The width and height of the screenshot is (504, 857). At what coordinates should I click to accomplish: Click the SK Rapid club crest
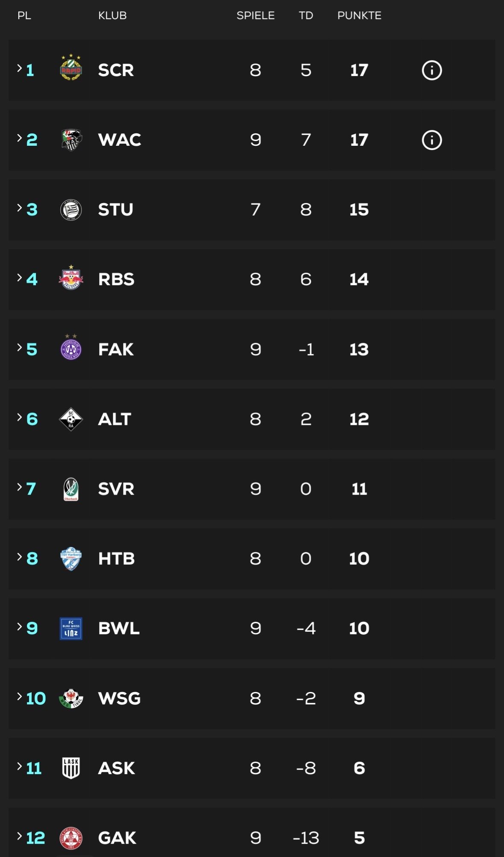71,68
